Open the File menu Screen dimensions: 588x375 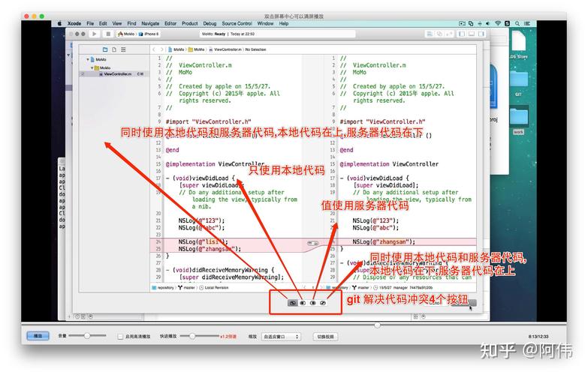point(90,23)
